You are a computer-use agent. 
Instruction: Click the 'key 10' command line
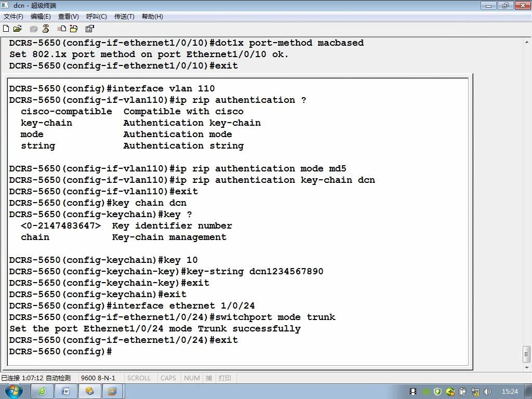pos(103,260)
